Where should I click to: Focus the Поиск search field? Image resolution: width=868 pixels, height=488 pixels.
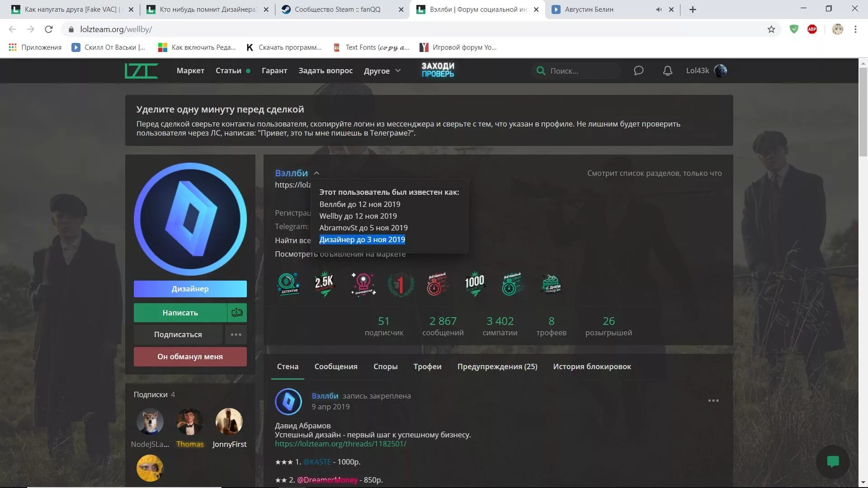tap(582, 71)
